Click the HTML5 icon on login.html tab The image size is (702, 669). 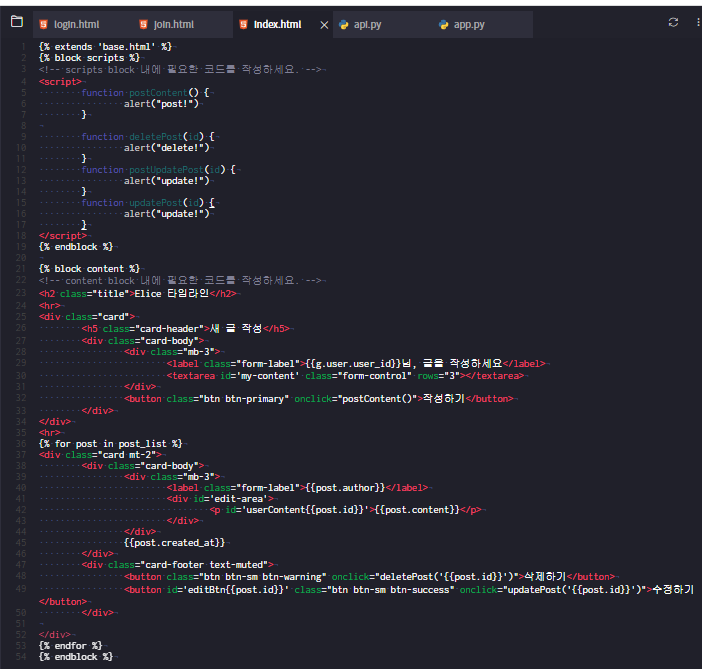tap(43, 25)
